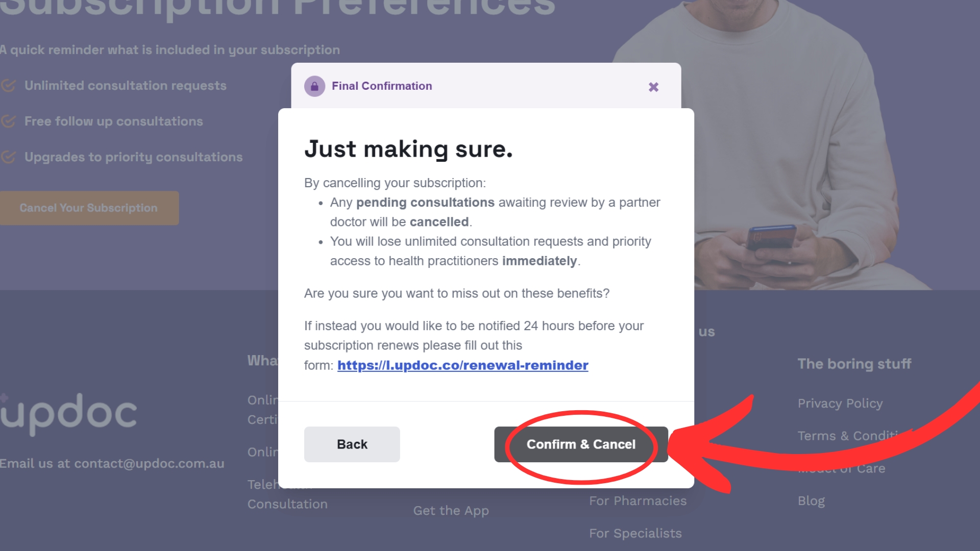Image resolution: width=980 pixels, height=551 pixels.
Task: Open the For Pharmacies footer link
Action: pos(638,501)
